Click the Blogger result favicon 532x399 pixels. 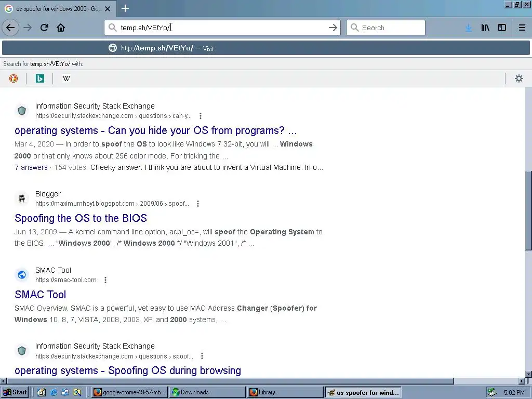(22, 198)
